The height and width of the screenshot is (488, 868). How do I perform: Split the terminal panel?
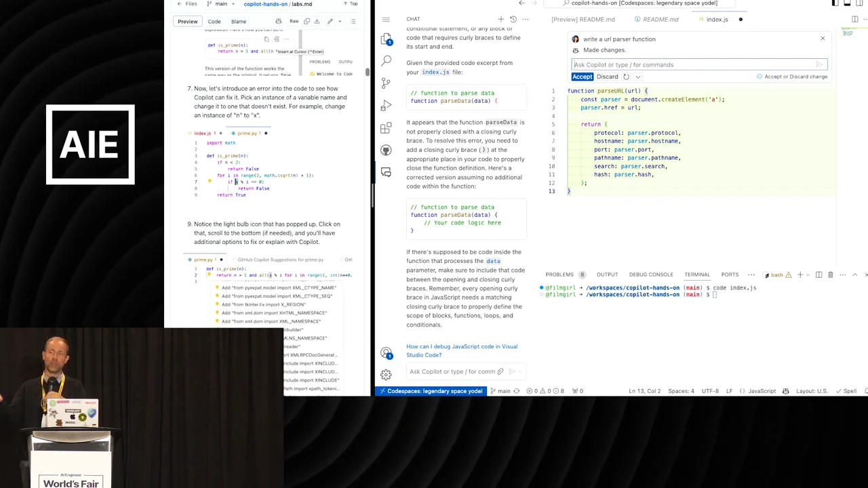[x=818, y=274]
